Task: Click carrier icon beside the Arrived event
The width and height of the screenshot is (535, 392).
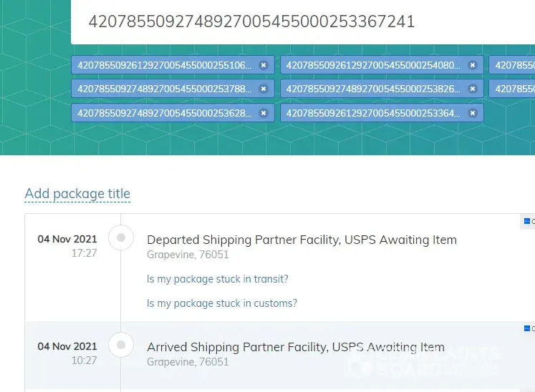Action: point(528,329)
